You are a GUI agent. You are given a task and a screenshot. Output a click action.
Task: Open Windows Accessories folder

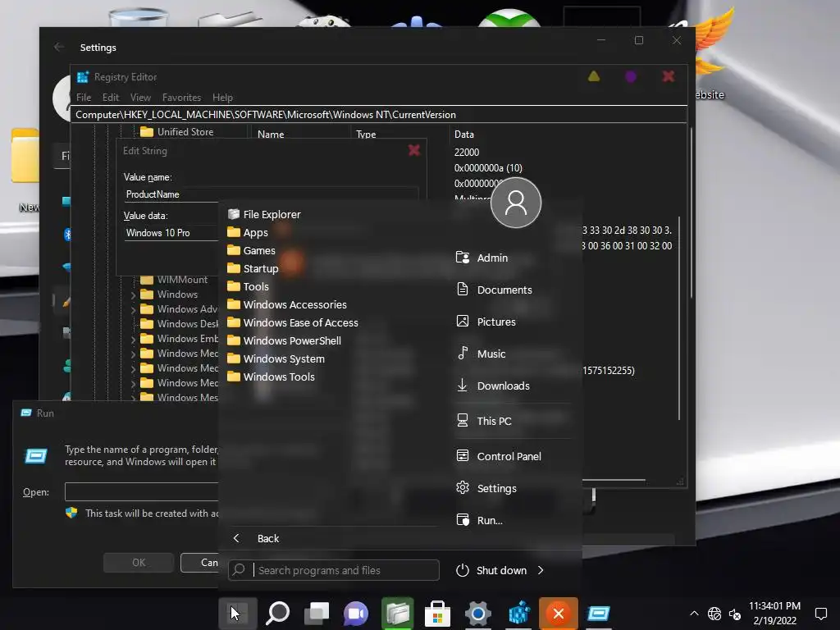tap(287, 305)
